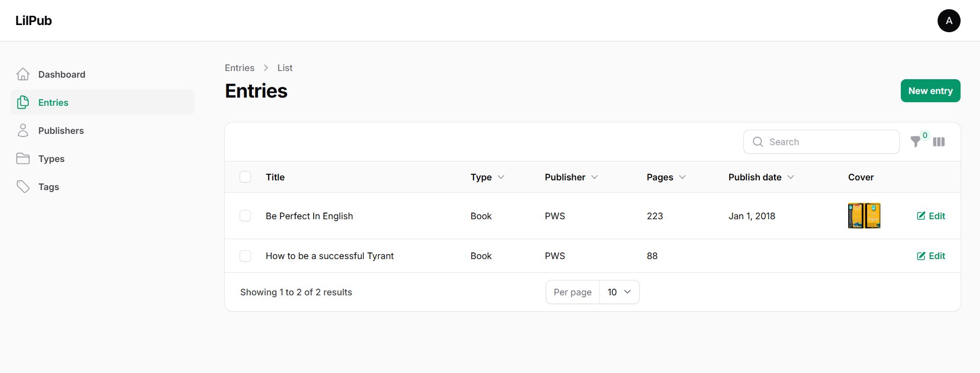Click the New entry button
The image size is (980, 373).
pos(930,91)
